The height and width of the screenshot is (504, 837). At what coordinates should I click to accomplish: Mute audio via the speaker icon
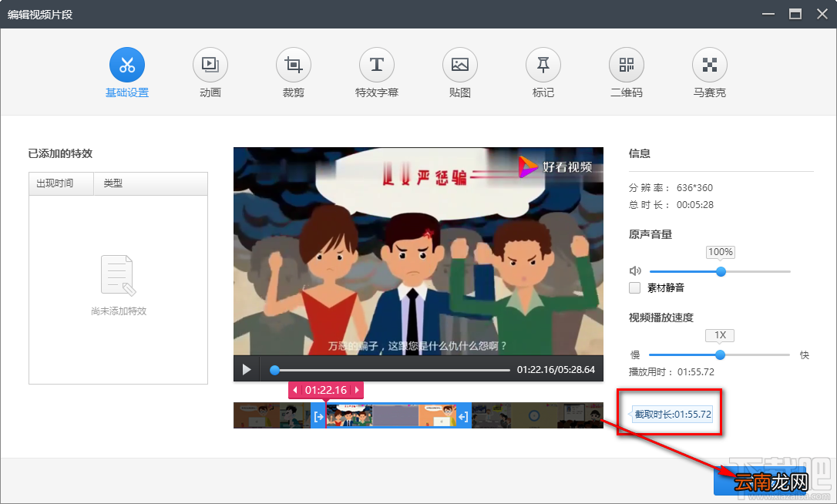point(635,271)
